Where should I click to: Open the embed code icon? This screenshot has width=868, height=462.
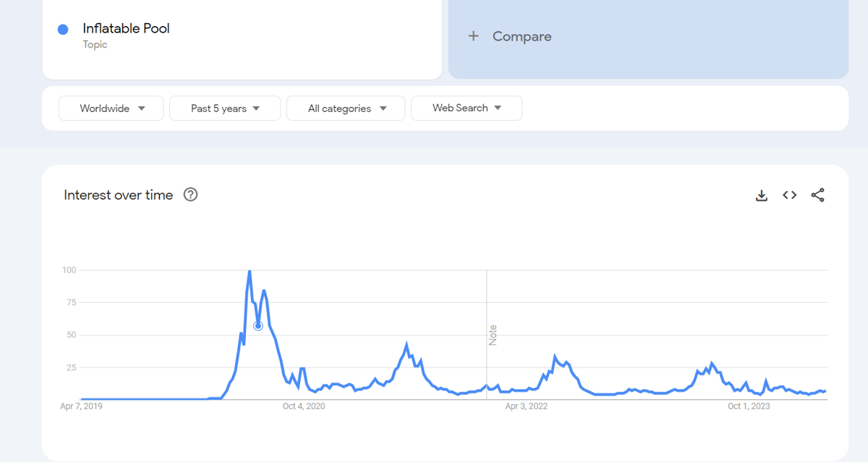click(x=789, y=195)
